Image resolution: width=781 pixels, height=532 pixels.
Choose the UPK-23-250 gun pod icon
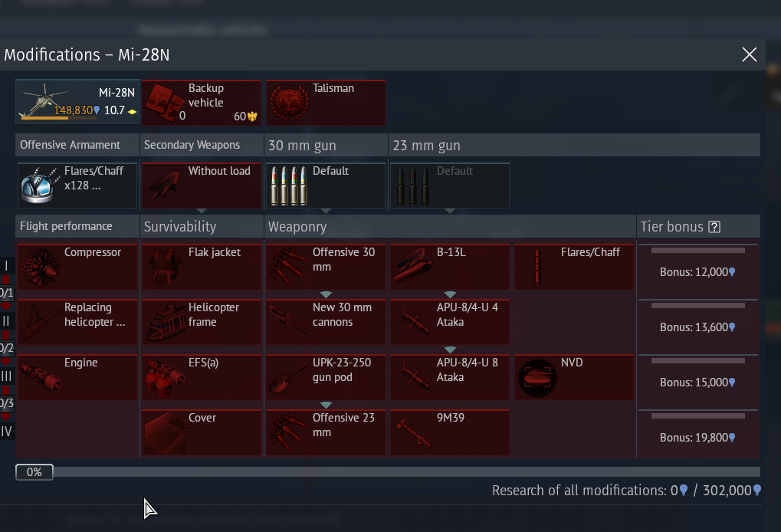point(289,378)
